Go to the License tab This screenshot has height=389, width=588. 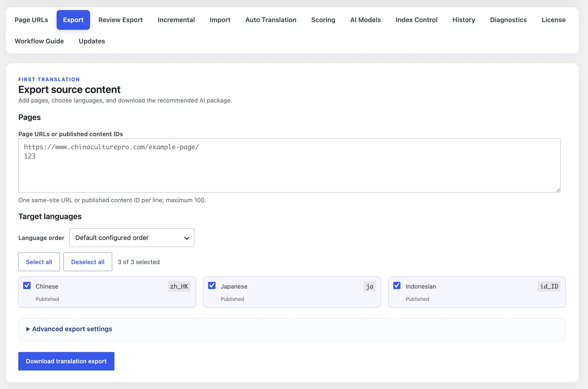[554, 20]
